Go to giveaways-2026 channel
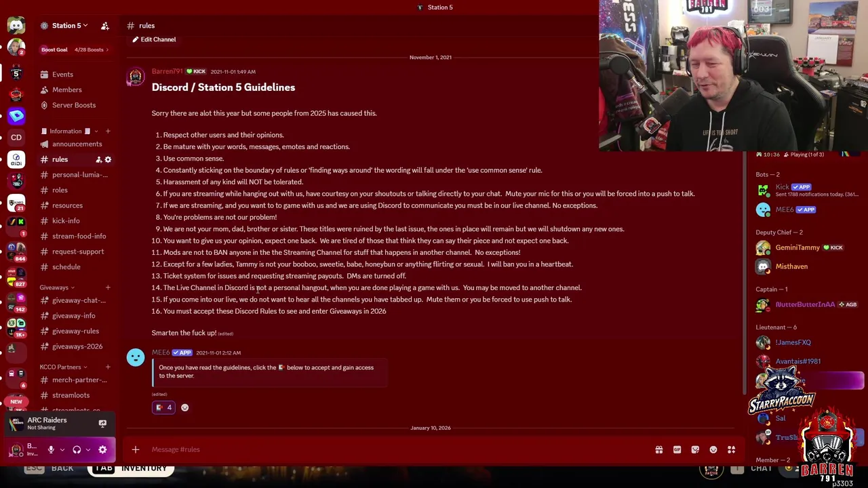868x488 pixels. [x=77, y=346]
